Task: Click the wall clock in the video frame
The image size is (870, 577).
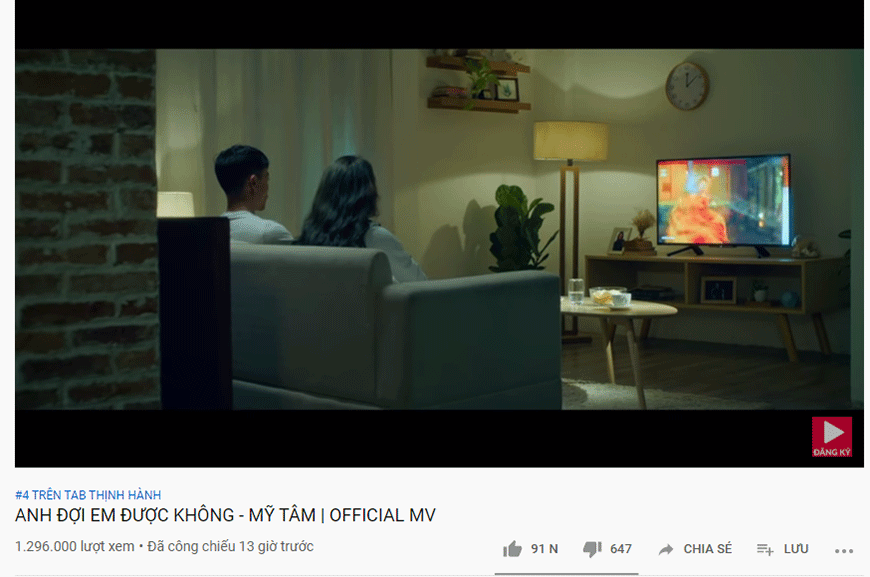Action: click(x=687, y=85)
